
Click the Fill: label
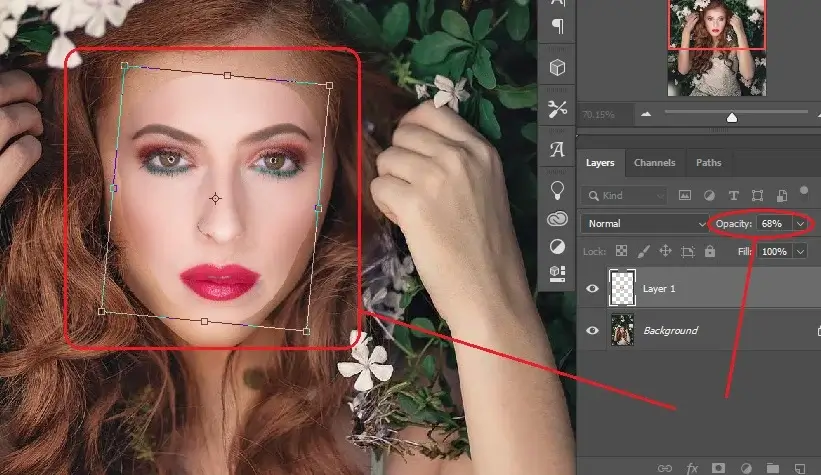coord(745,251)
